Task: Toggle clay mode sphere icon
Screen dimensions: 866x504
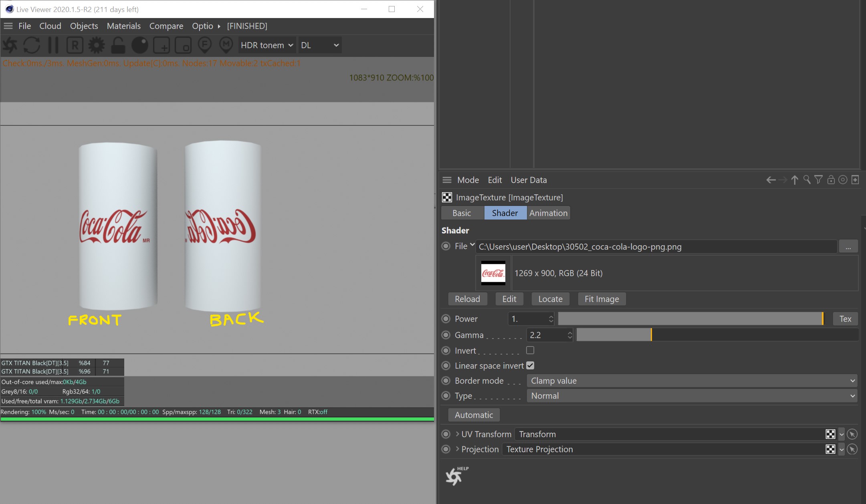Action: point(139,45)
